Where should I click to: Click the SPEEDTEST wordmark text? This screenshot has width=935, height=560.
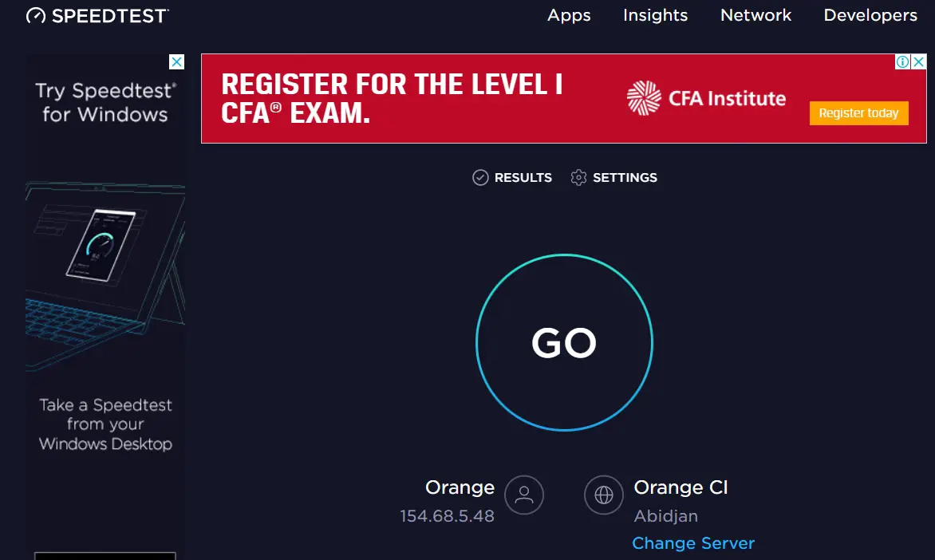pos(110,16)
